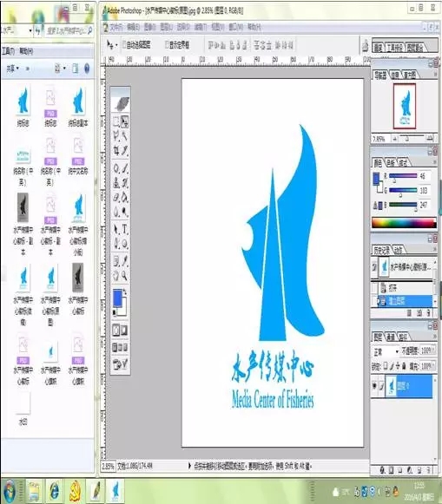442x504 pixels.
Task: Click the Navigator zoom in button
Action: (430, 139)
